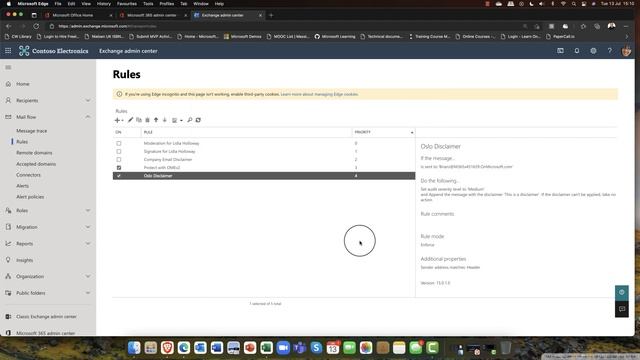Click the help question mark icon
Image resolution: width=640 pixels, height=360 pixels.
609,51
